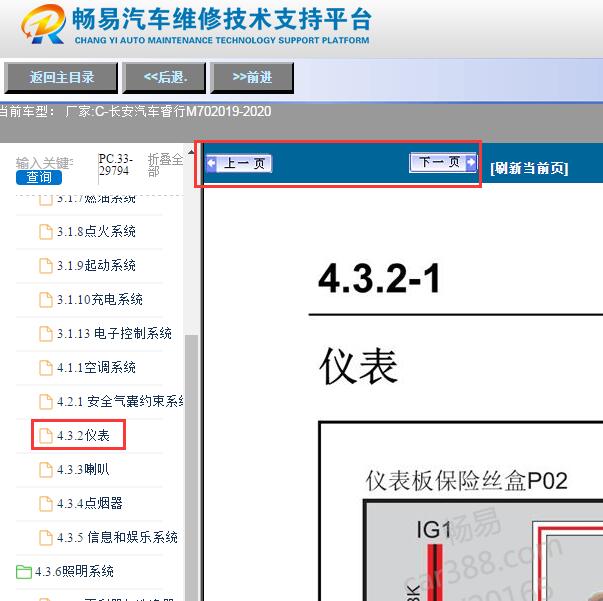
Task: Open the 4.3.3喇叭 tree entry
Action: (83, 469)
